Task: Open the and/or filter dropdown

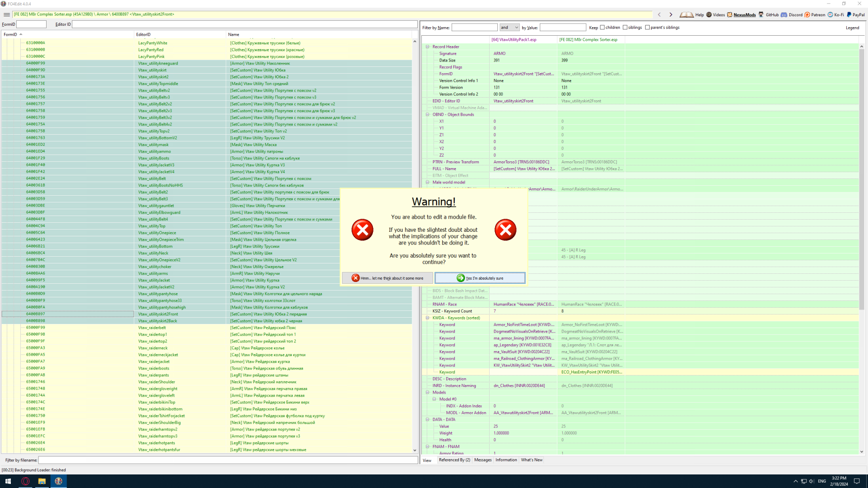Action: tap(509, 28)
